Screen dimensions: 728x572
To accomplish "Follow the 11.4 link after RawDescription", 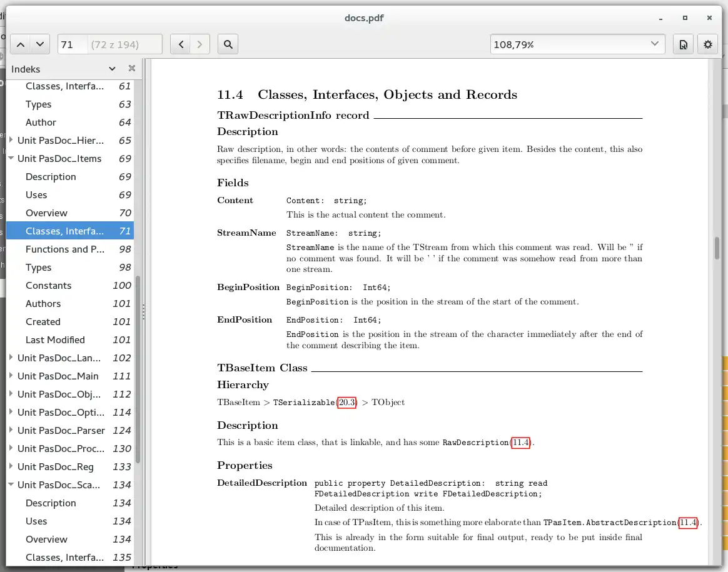I will pyautogui.click(x=520, y=443).
